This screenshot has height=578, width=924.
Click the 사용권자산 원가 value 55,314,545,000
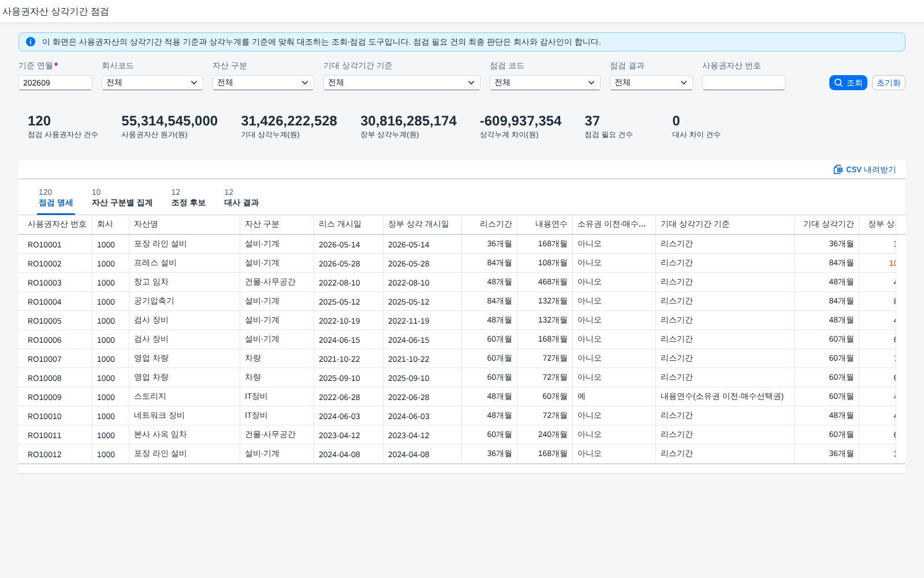coord(169,121)
